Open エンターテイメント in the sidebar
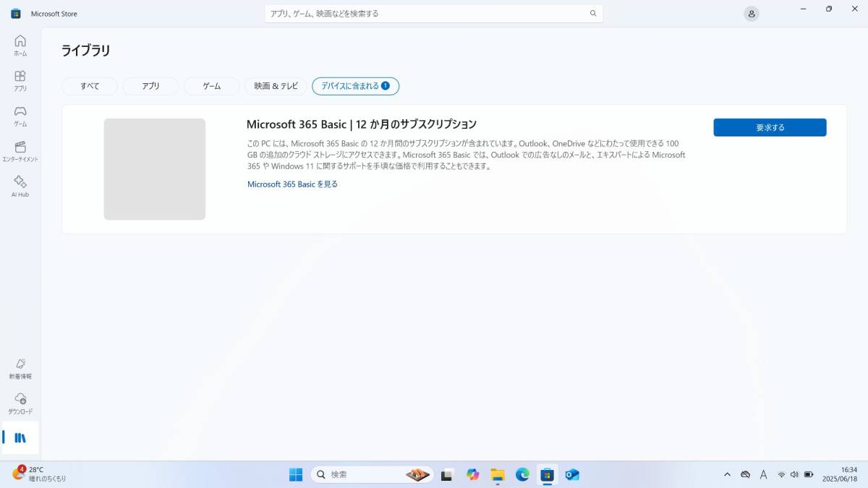868x488 pixels. [x=20, y=151]
